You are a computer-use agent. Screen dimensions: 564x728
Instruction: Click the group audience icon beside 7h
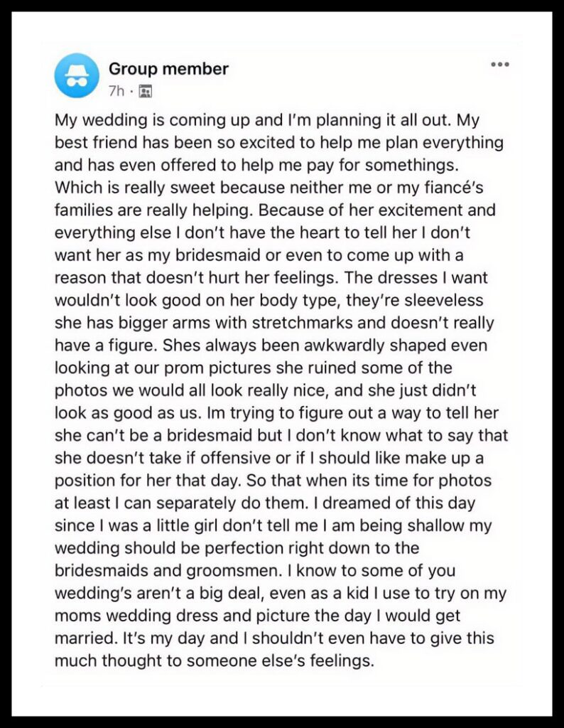146,92
